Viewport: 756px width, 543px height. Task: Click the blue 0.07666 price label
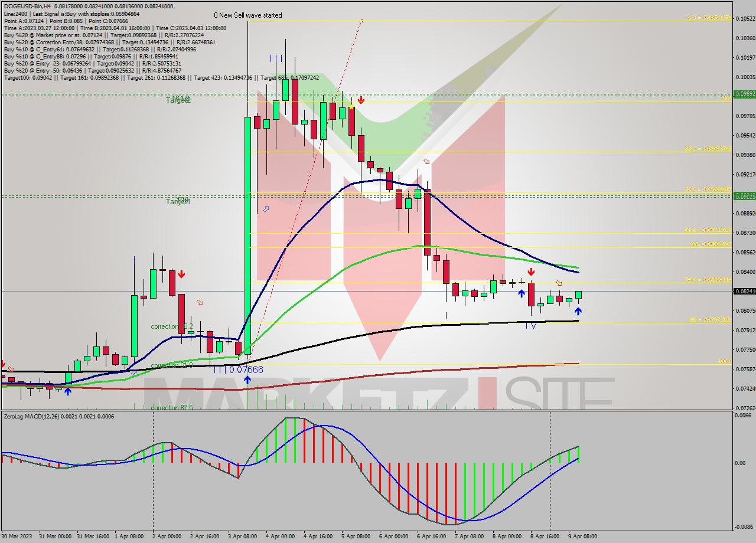click(246, 369)
